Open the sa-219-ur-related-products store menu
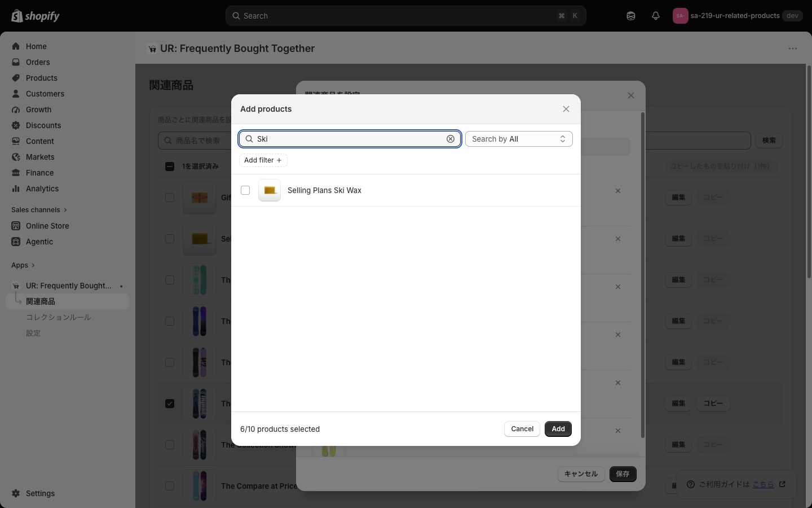The width and height of the screenshot is (812, 508). point(736,16)
